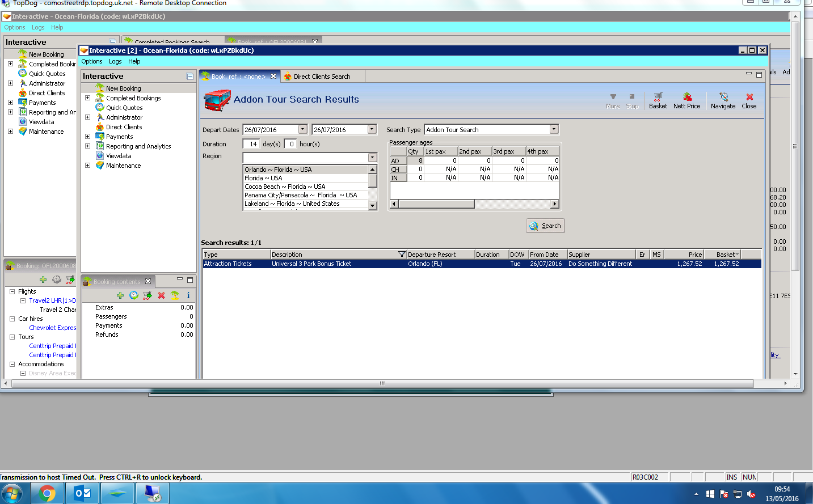Click the clock icon in Booking contents toolbar

134,295
